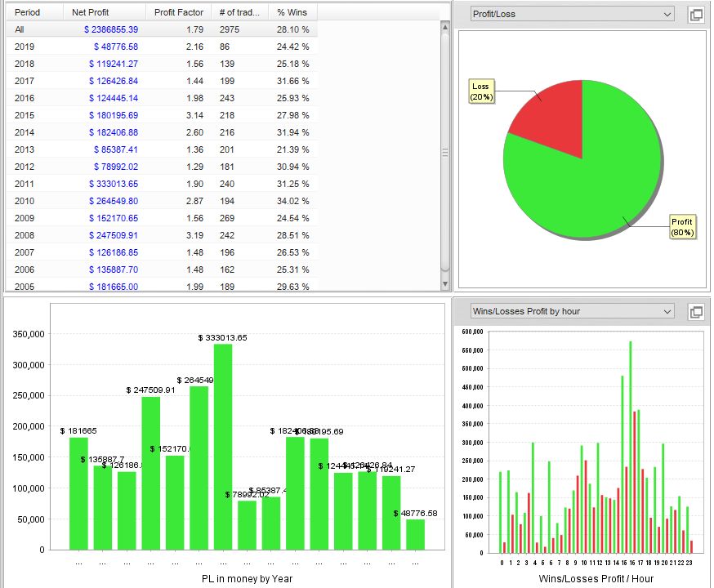
Task: Click the table vertical scrollbar thumb
Action: click(x=445, y=153)
